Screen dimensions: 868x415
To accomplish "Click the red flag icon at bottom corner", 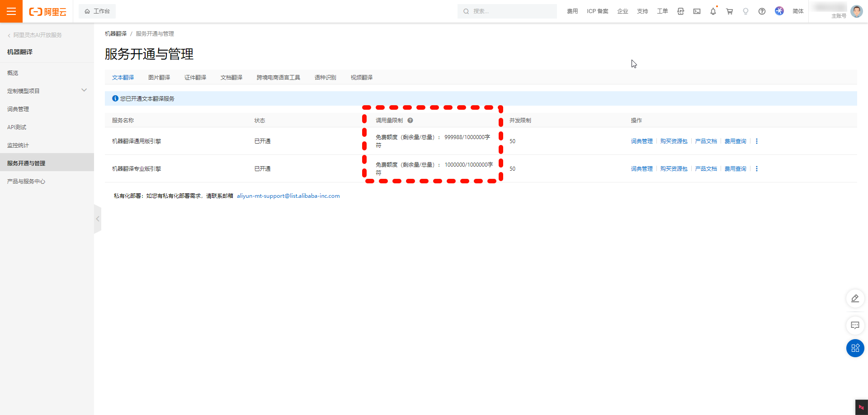I will (862, 407).
